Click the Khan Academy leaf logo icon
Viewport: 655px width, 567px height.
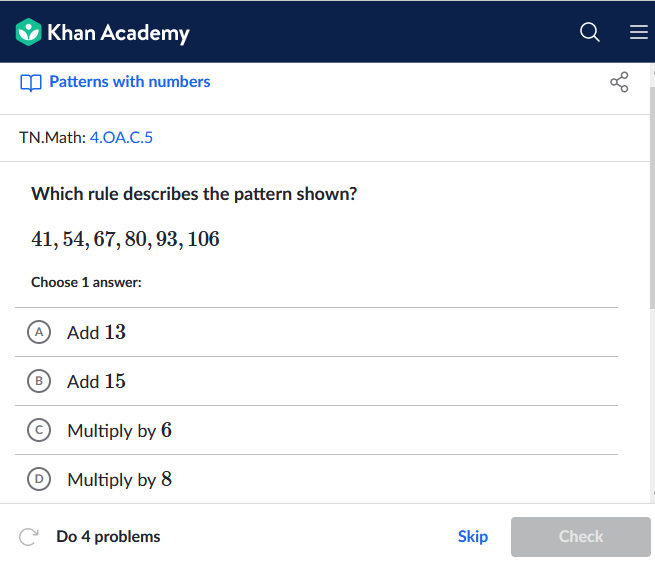click(28, 32)
